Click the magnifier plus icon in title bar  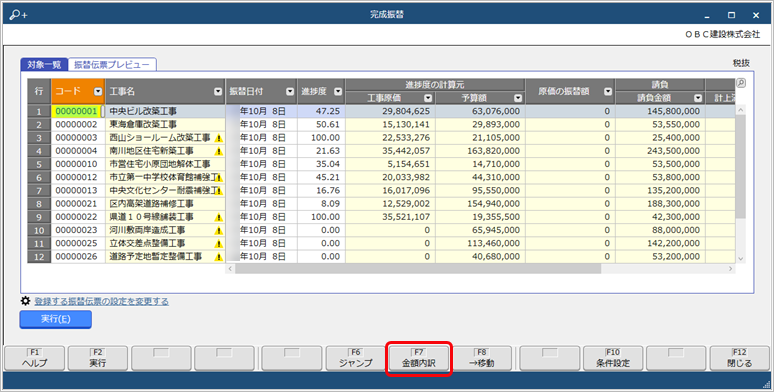[18, 14]
